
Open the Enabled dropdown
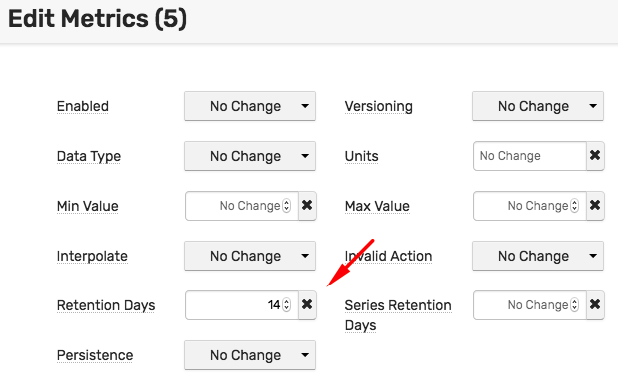pos(250,106)
